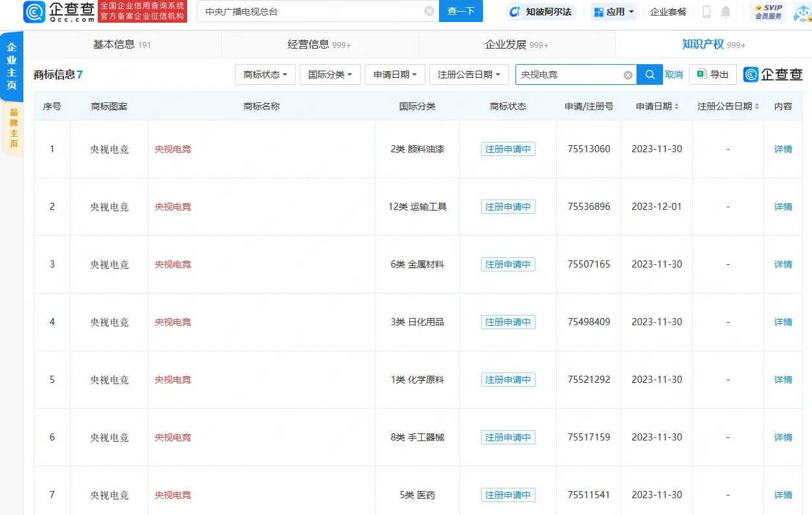
Task: Sort by 申请日期 column arrows
Action: click(x=677, y=106)
